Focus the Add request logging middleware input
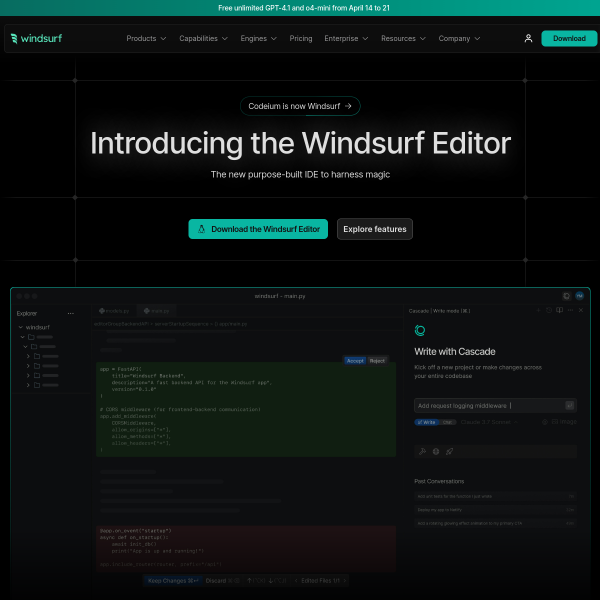The width and height of the screenshot is (600, 600). click(x=495, y=406)
